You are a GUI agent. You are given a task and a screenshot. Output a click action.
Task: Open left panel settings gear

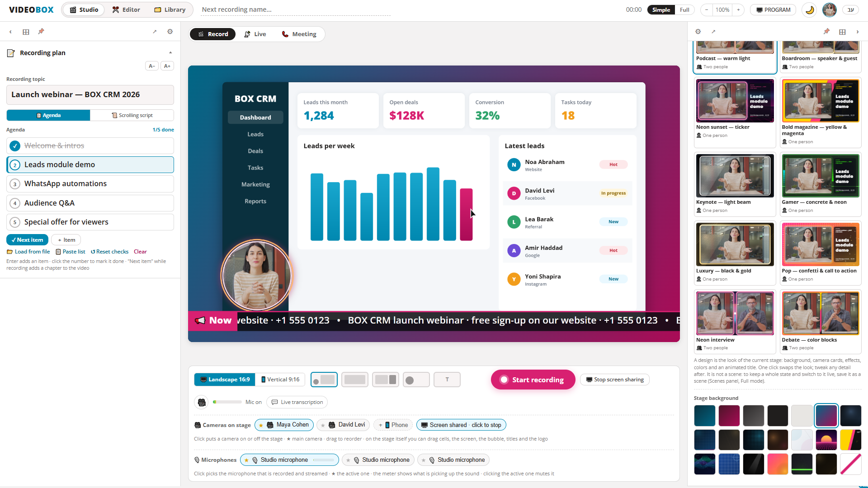pos(170,32)
